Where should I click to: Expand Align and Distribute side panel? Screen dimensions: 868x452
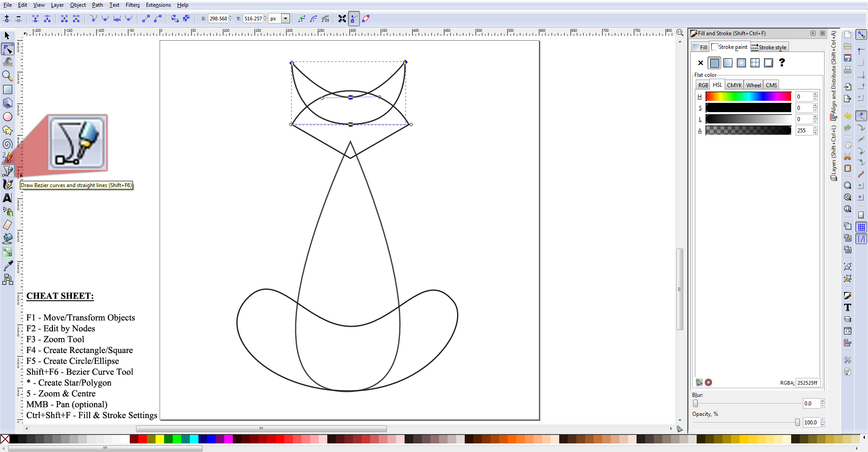(834, 75)
